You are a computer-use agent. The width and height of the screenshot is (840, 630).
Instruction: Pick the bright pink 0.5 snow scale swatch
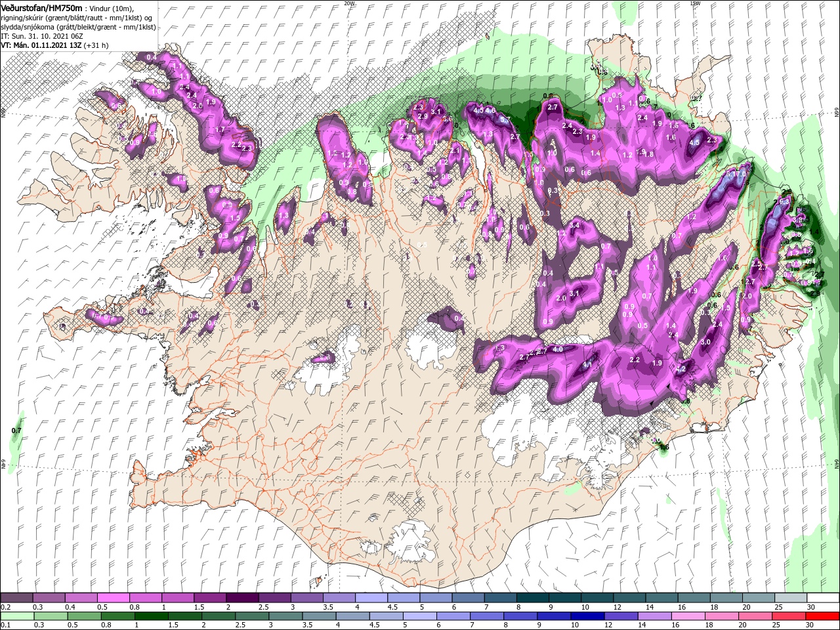(113, 598)
